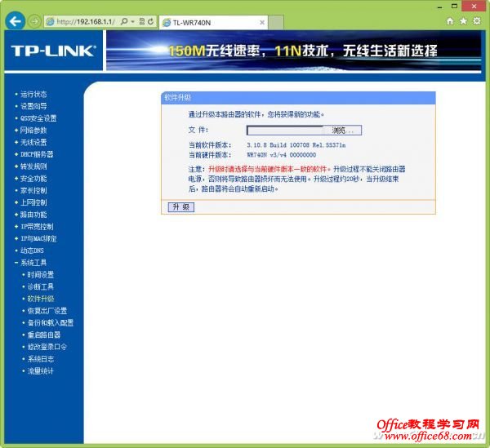Open 时间设置 submenu item

click(41, 275)
